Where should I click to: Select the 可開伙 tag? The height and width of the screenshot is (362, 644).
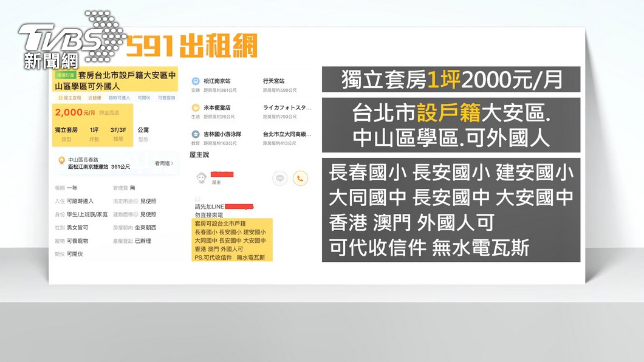pos(144,98)
